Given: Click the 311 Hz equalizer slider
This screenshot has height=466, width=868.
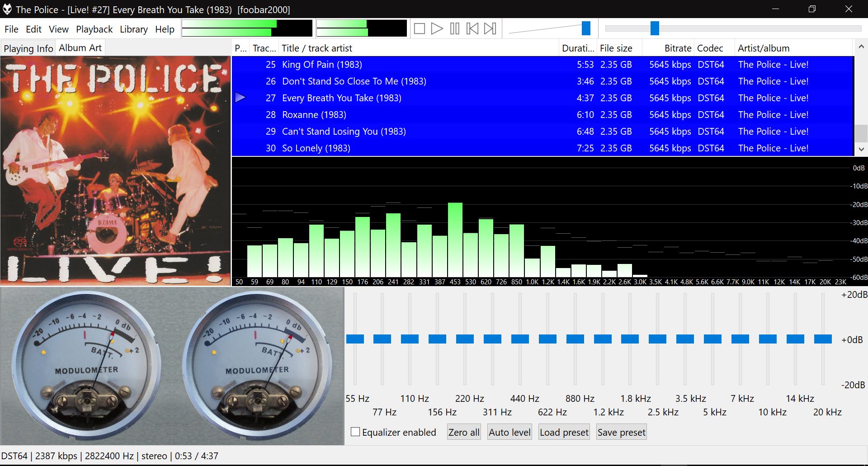Looking at the screenshot, I should click(x=493, y=339).
